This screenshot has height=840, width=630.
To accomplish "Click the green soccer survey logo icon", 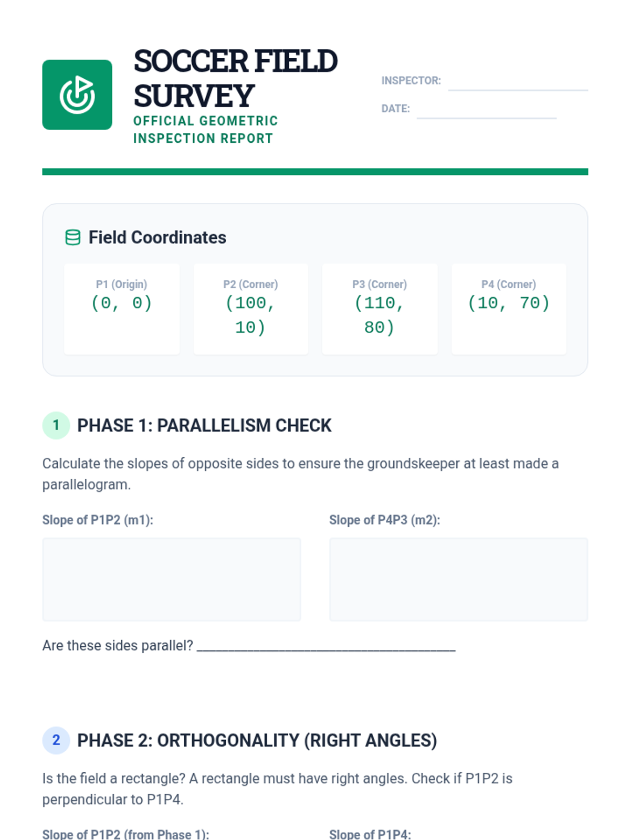I will 77,94.
